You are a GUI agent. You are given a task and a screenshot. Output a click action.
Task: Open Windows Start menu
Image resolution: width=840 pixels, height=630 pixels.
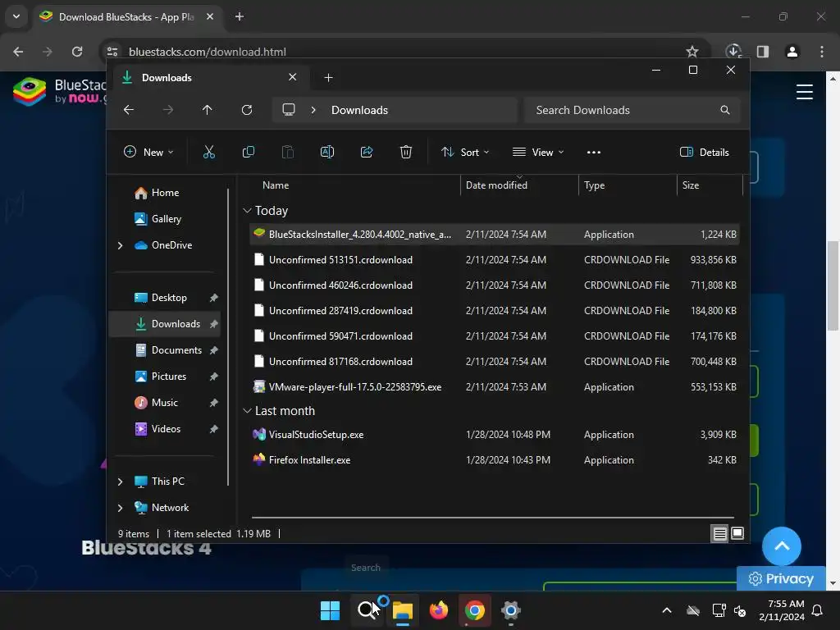330,610
